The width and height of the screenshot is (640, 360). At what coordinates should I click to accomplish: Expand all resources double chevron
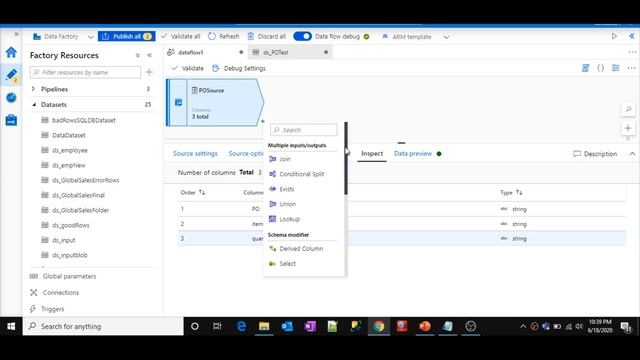pos(138,55)
